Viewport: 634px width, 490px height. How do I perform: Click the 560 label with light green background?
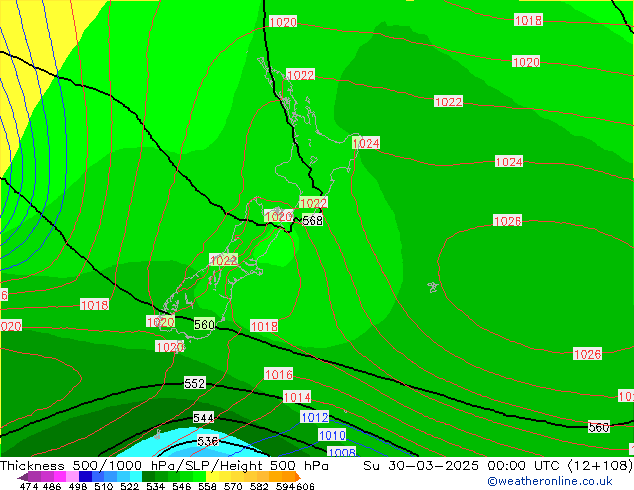pos(204,324)
